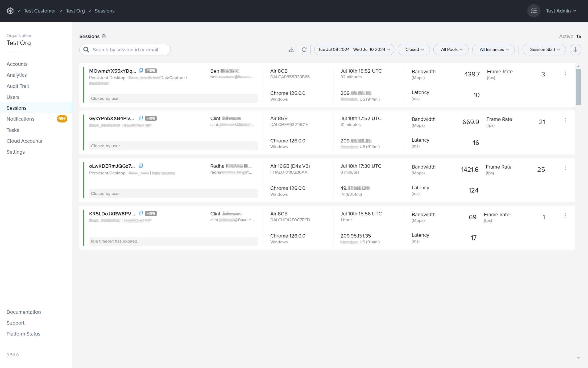Viewport: 588px width, 368px height.
Task: Open the options menu for GykYPnbXXB4Plv session
Action: 565,120
